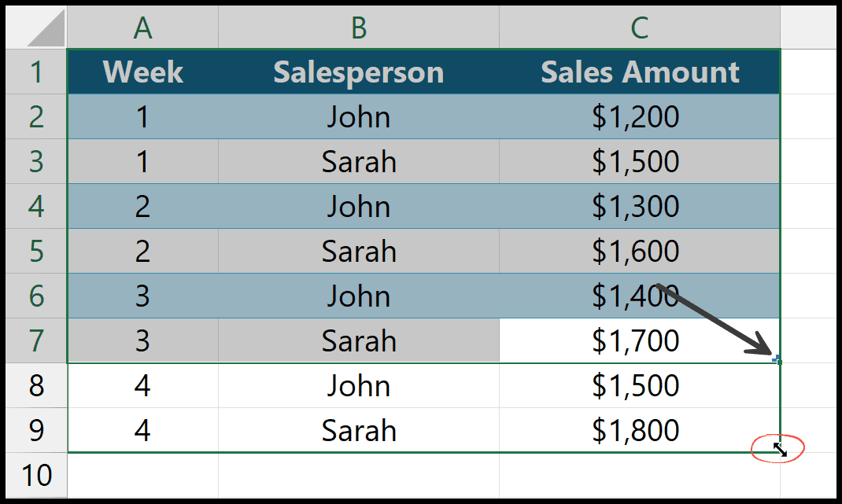Select column header A

click(x=143, y=26)
